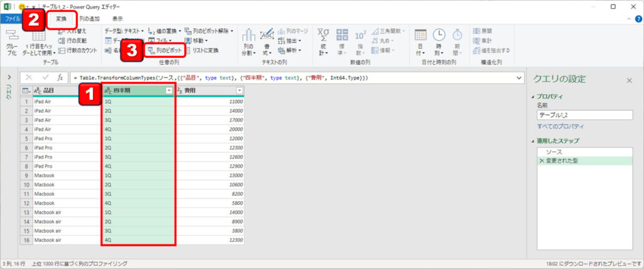This screenshot has height=269, width=644.
Task: Click Merge Columns (列のマージ)
Action: [293, 31]
